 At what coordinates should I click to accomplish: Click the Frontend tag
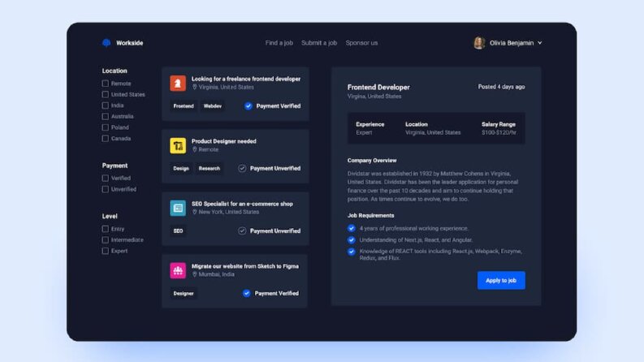[184, 106]
